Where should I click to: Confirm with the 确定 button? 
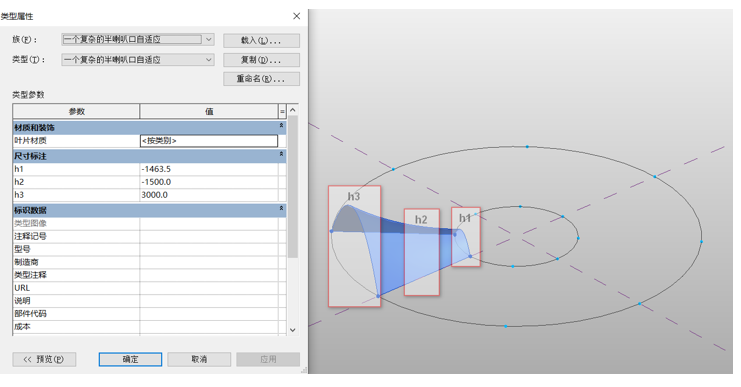(130, 360)
